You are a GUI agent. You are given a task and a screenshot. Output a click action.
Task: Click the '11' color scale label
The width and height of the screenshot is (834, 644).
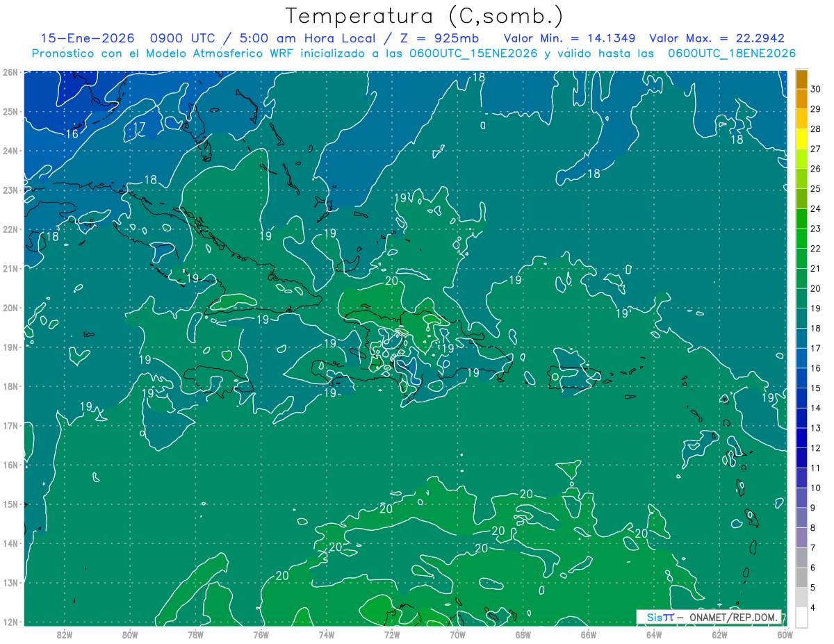(x=816, y=468)
